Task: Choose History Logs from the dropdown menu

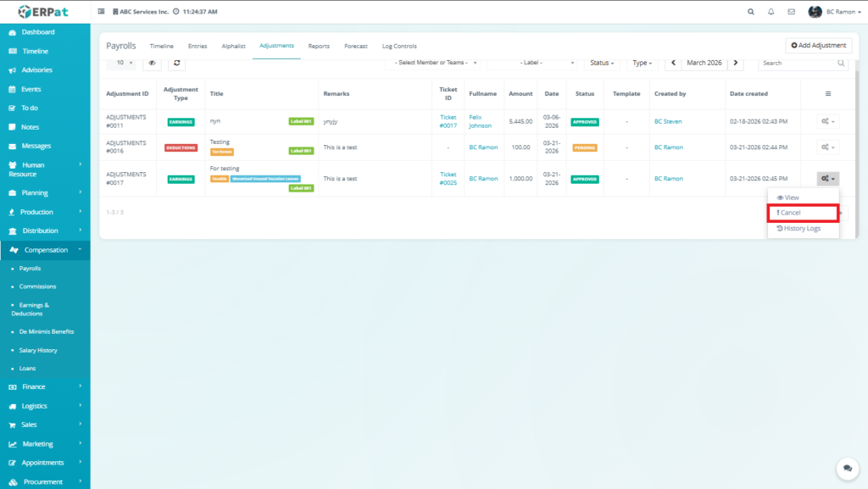Action: pos(798,229)
